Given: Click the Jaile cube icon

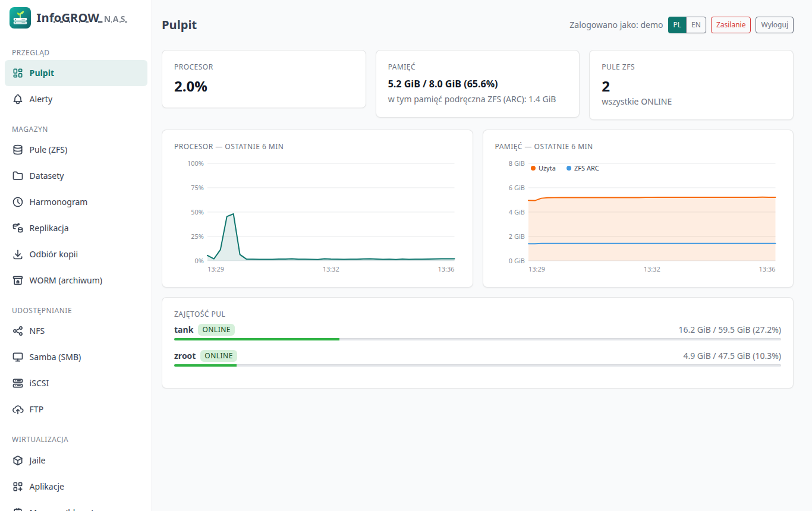Looking at the screenshot, I should point(18,460).
